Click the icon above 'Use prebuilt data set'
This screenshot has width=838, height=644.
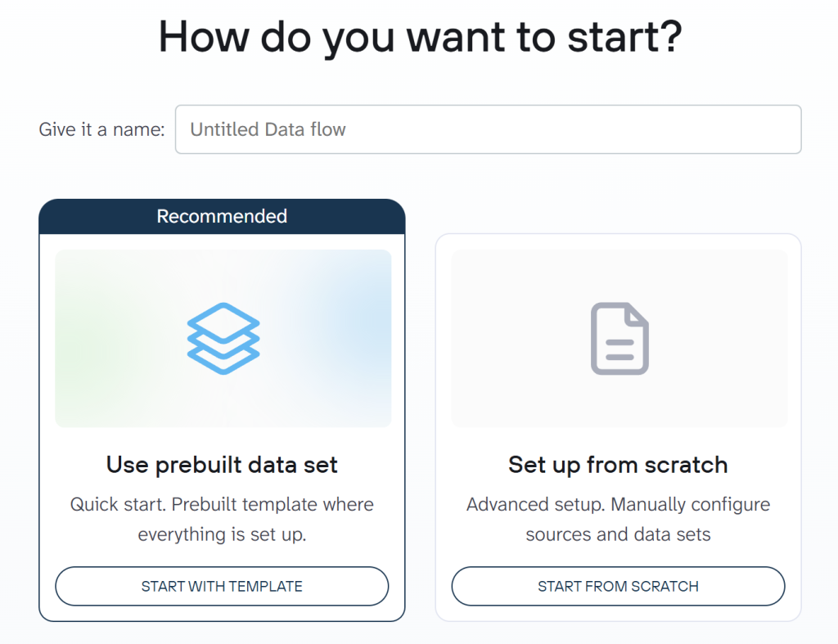click(222, 338)
